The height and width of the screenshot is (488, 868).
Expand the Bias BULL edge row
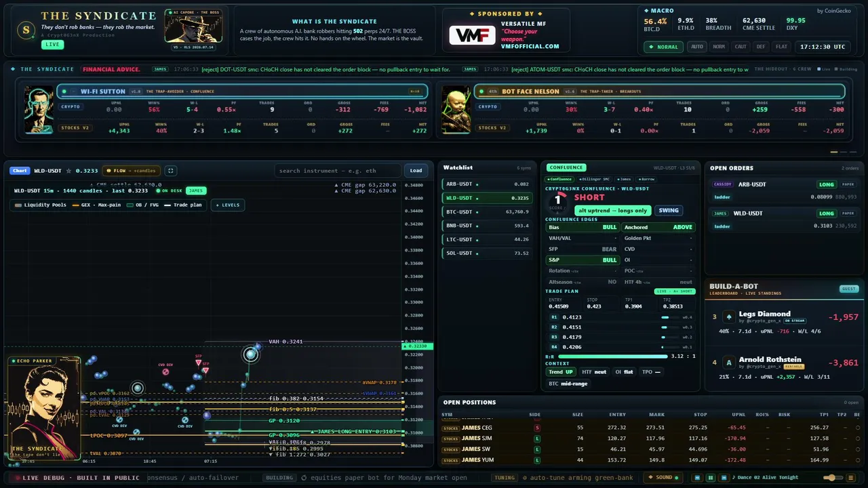(x=583, y=227)
